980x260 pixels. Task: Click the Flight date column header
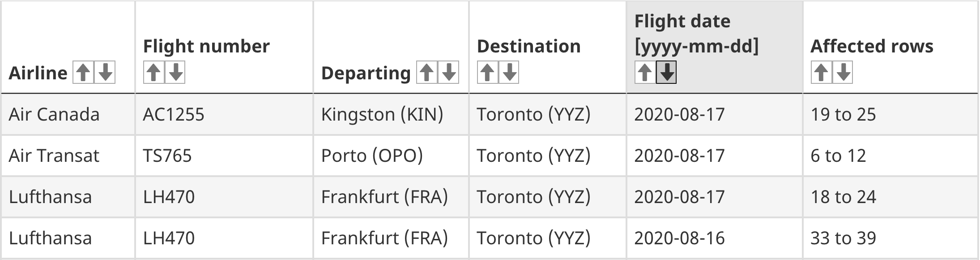(715, 47)
